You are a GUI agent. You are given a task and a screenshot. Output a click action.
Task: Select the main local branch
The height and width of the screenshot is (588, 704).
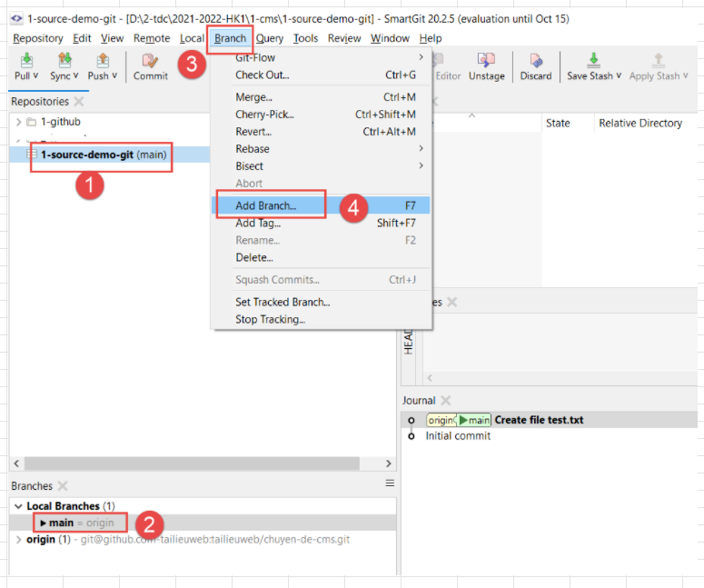pos(203,523)
